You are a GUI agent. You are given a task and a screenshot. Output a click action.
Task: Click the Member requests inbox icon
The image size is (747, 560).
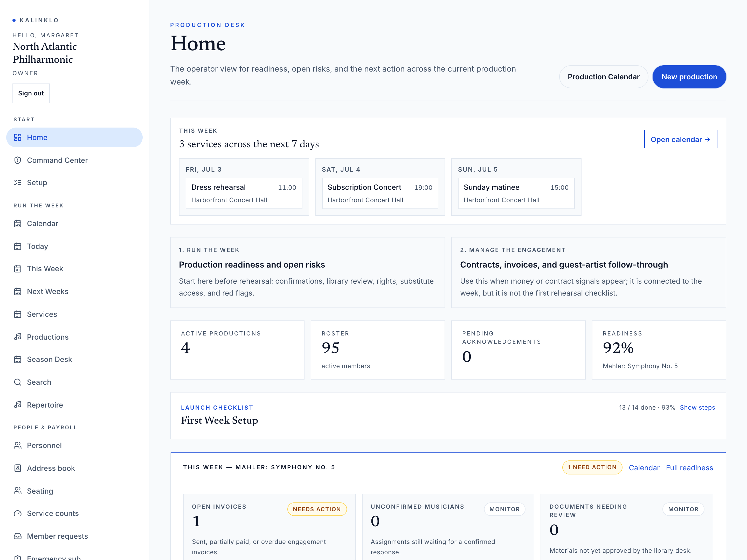click(x=18, y=536)
